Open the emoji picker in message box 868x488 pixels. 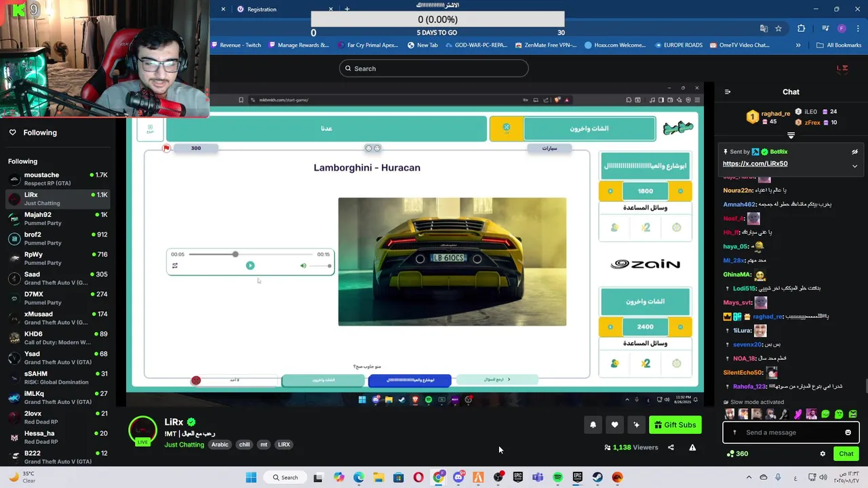point(848,432)
